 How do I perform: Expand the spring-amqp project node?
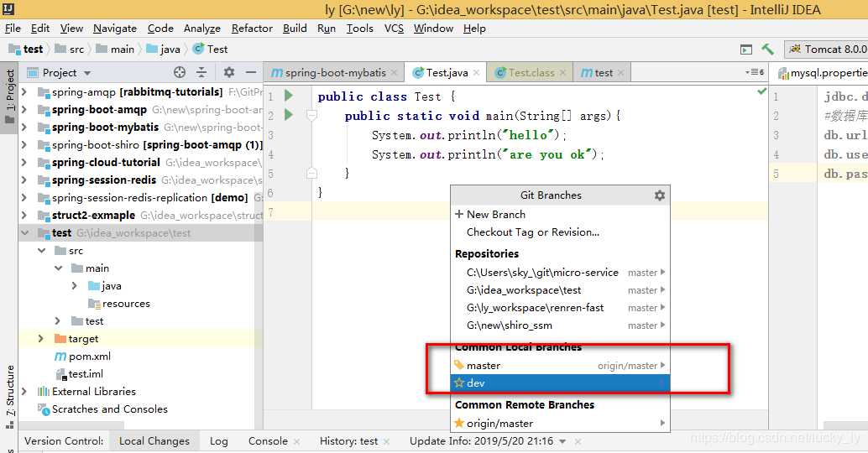coord(24,91)
